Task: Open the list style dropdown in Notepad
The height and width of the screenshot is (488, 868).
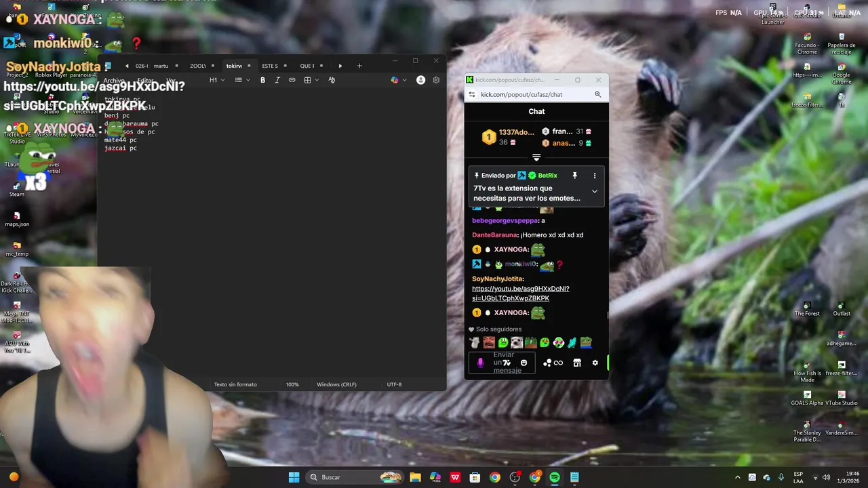Action: 241,80
